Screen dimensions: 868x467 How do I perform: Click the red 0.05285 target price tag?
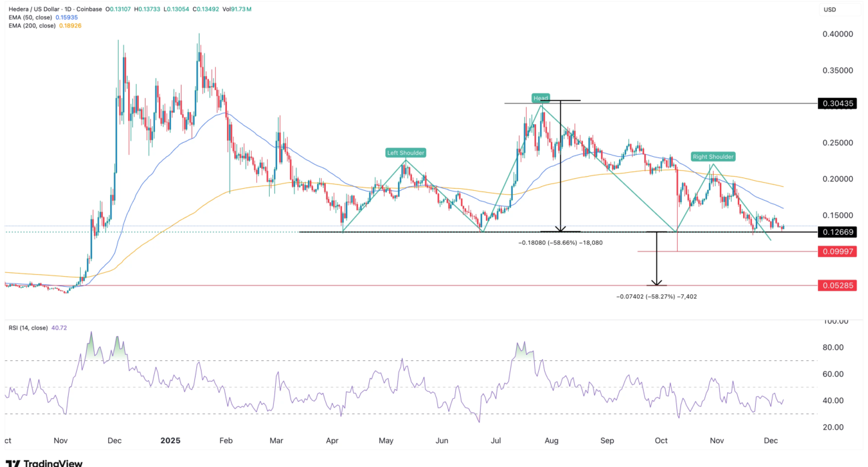(x=837, y=286)
